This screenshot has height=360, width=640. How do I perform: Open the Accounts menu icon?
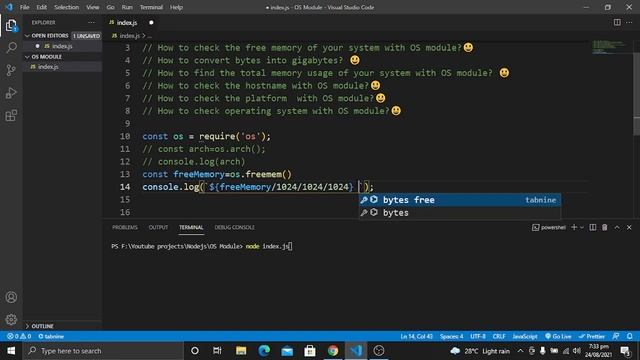pos(11,297)
